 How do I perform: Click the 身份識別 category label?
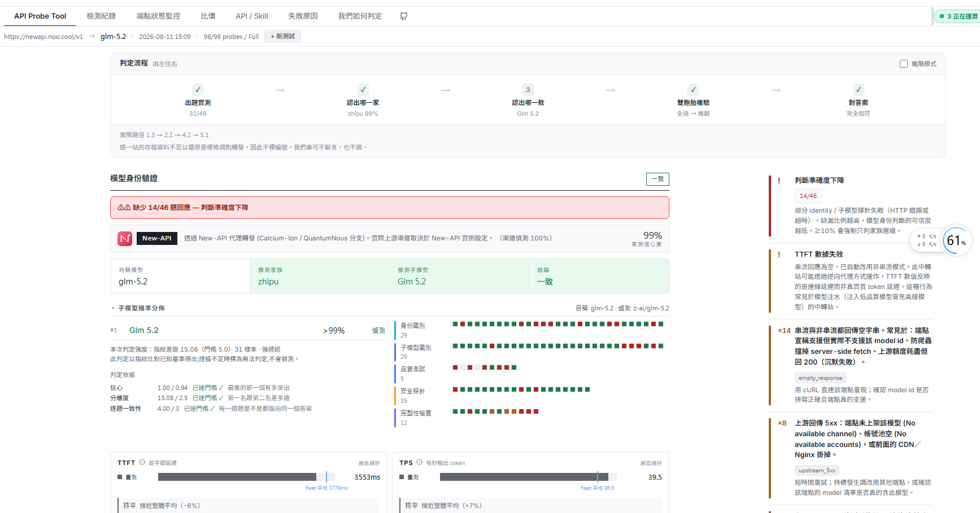pyautogui.click(x=412, y=326)
